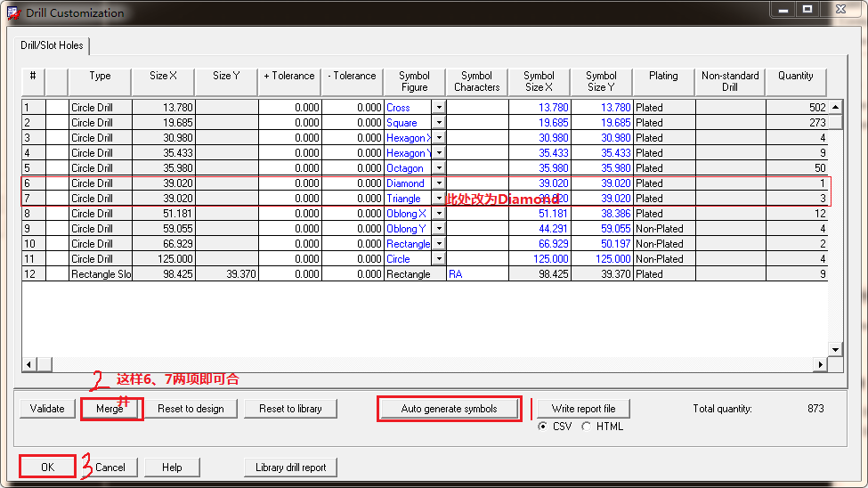Open the Circle symbol figure dropdown
Viewport: 868px width, 488px height.
tap(438, 259)
